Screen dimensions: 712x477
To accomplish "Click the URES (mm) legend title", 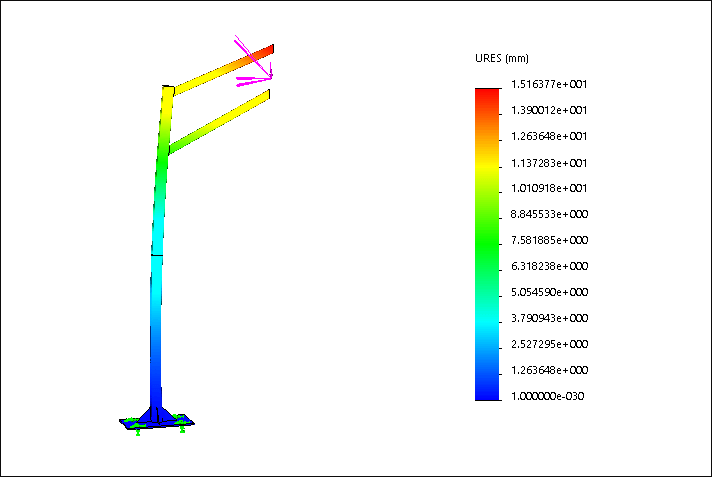I will [502, 58].
